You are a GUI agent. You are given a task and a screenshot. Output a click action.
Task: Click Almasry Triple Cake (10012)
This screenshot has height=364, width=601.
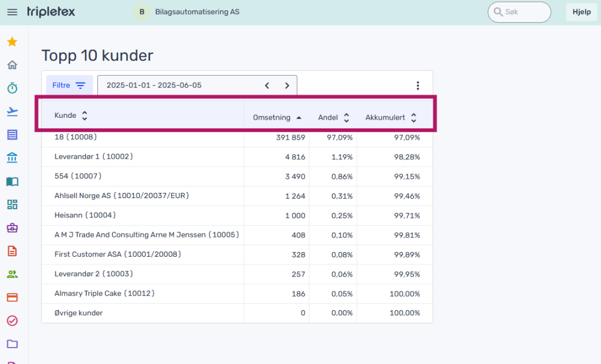pyautogui.click(x=104, y=293)
